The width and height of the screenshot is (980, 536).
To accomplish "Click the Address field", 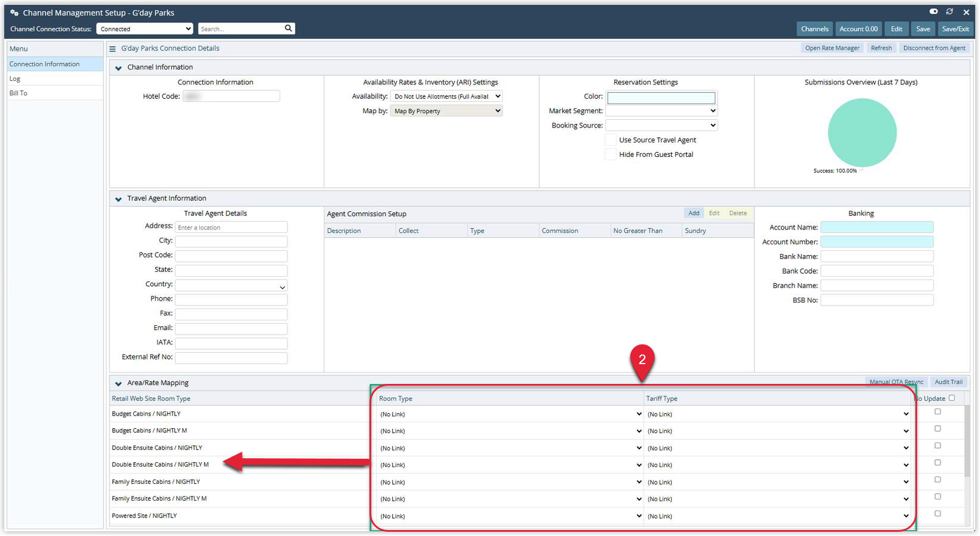I will [231, 228].
